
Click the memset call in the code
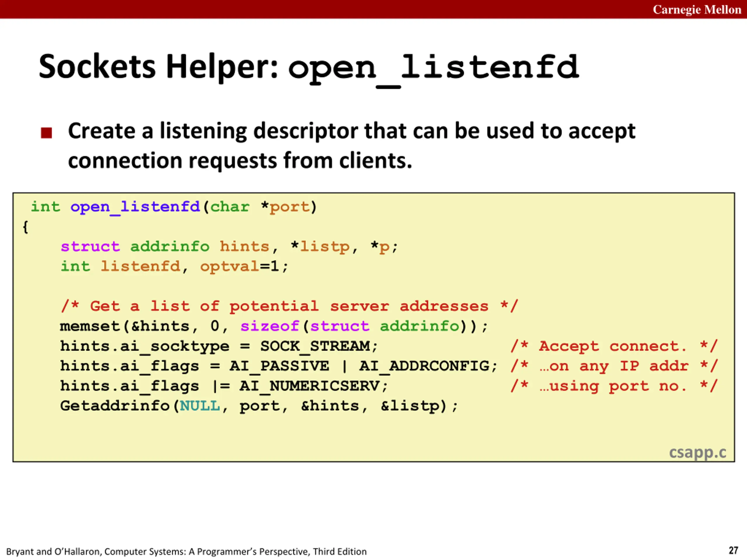[90, 326]
